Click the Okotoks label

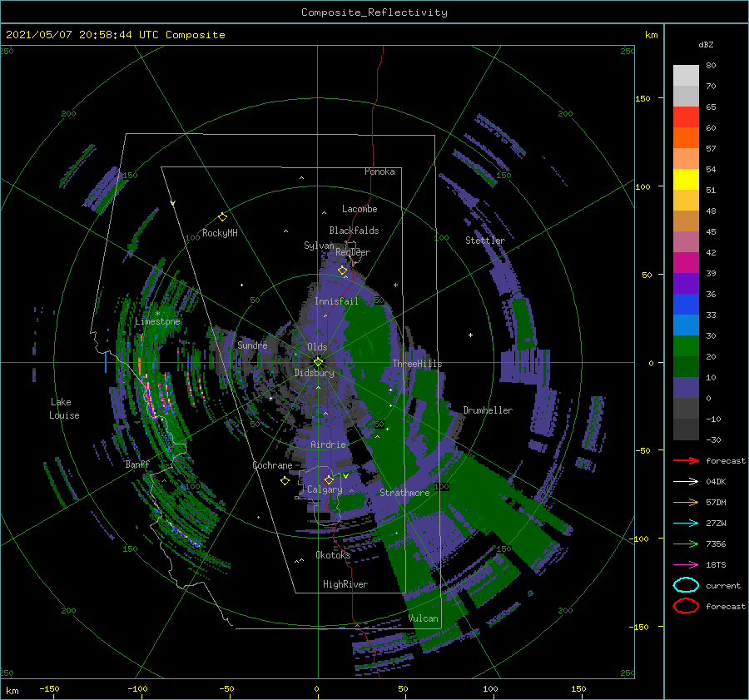(x=333, y=554)
